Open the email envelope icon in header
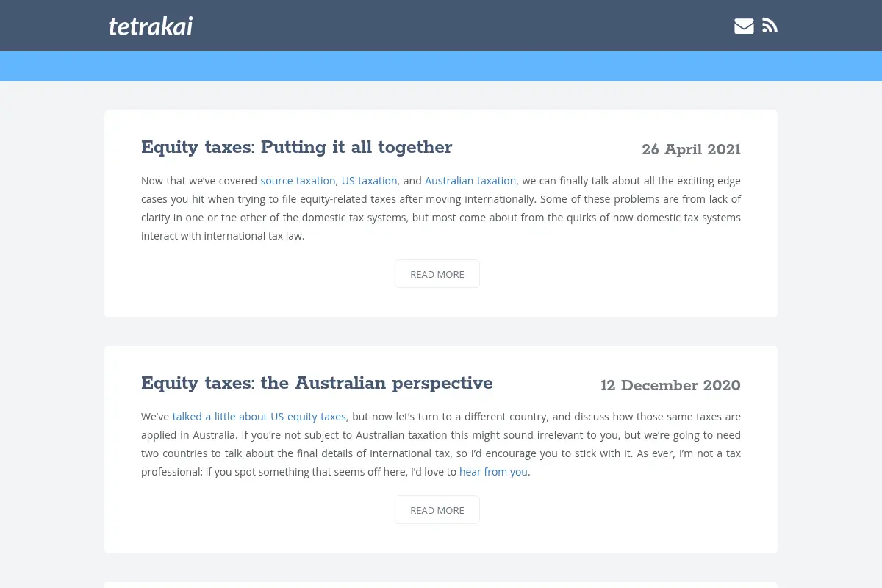This screenshot has width=882, height=588. click(744, 26)
